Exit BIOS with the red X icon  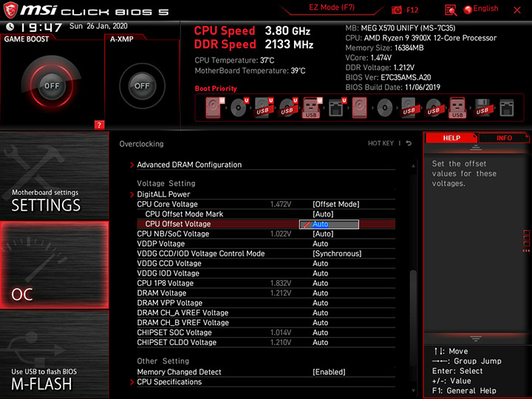517,10
